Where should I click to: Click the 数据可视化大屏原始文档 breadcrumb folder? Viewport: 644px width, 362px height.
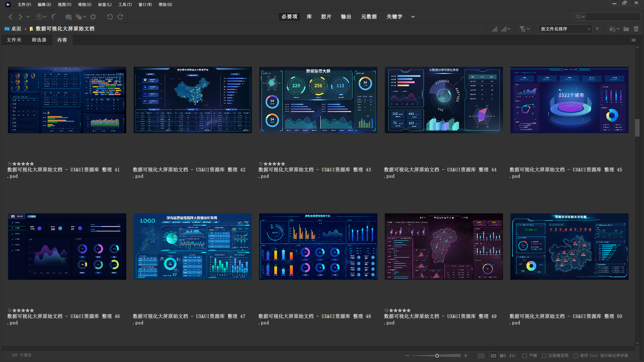[65, 29]
